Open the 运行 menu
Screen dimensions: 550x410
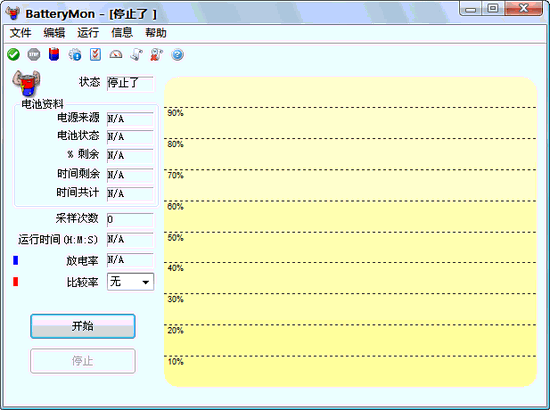pyautogui.click(x=88, y=33)
